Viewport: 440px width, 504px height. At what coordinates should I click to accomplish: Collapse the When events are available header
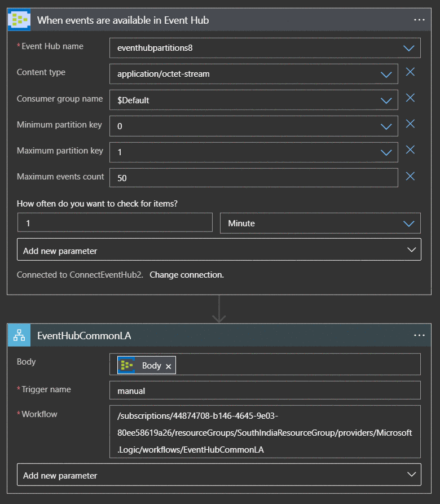click(x=219, y=20)
